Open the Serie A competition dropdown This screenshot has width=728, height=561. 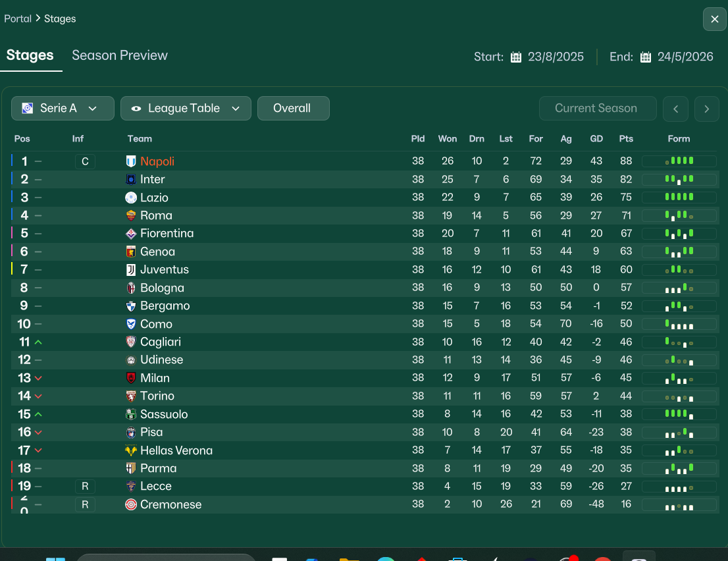tap(63, 109)
